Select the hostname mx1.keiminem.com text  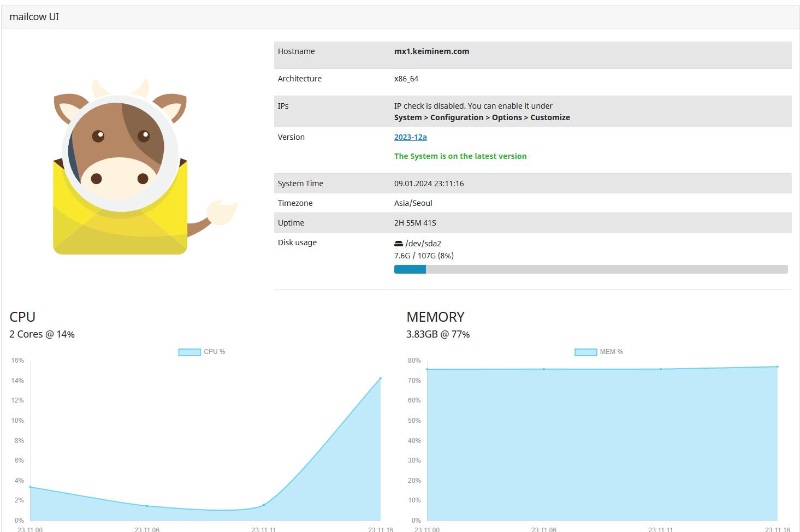coord(431,51)
